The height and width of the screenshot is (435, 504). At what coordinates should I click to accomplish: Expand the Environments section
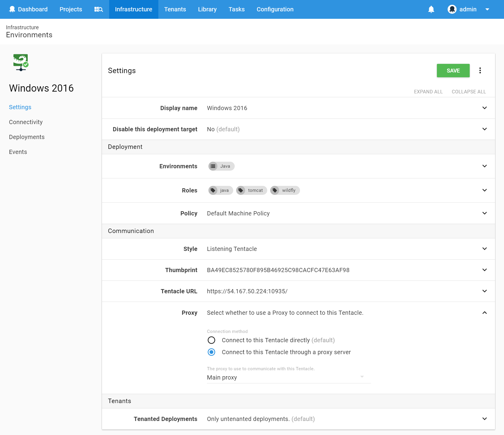[x=485, y=166]
